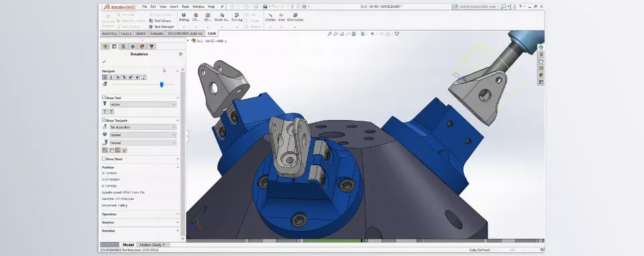Screen dimensions: 644x256
Task: Select the FeatureManager tree tab icon
Action: (105, 47)
